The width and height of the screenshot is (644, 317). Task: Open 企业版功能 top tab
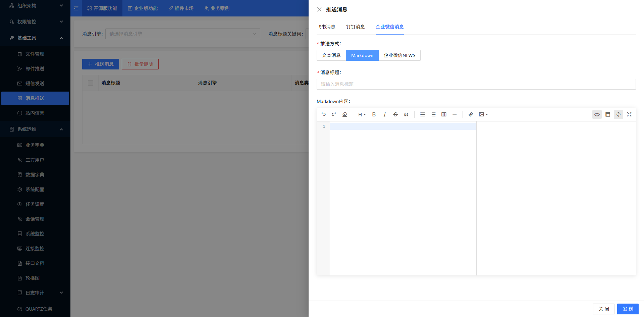tap(143, 8)
